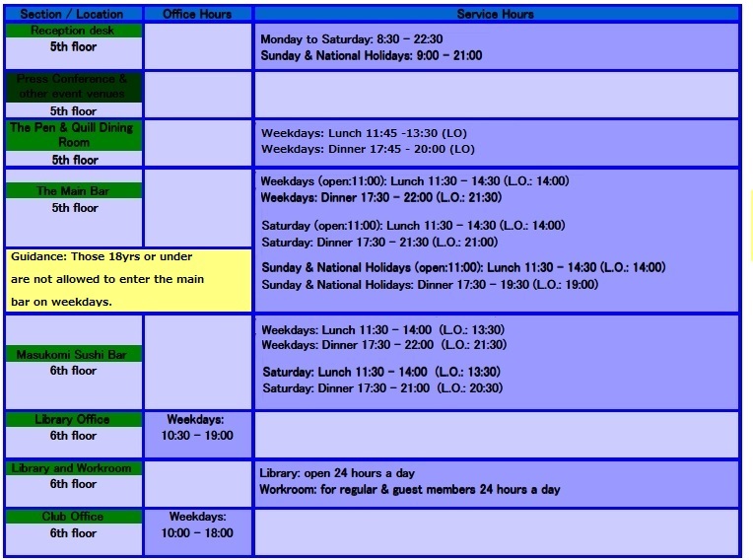Screen dimensions: 753x560
Task: Select The Main Bar green label
Action: pyautogui.click(x=73, y=191)
